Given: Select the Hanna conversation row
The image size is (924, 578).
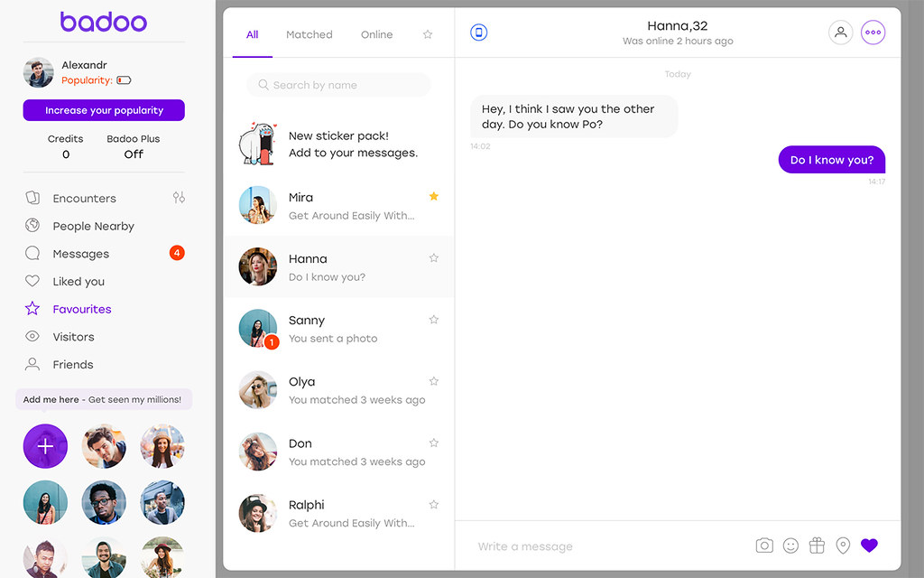Looking at the screenshot, I should click(339, 266).
